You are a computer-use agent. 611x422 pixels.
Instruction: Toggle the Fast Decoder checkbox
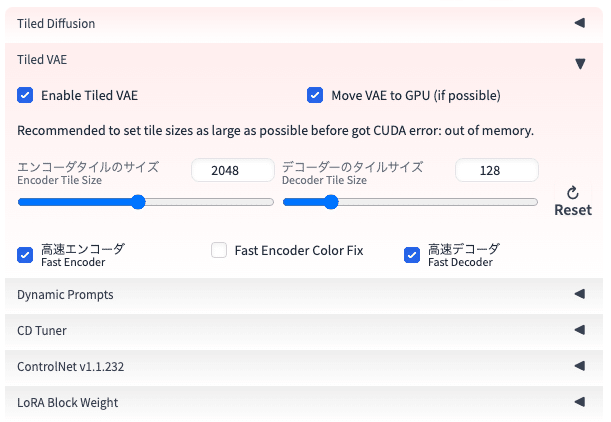tap(412, 255)
